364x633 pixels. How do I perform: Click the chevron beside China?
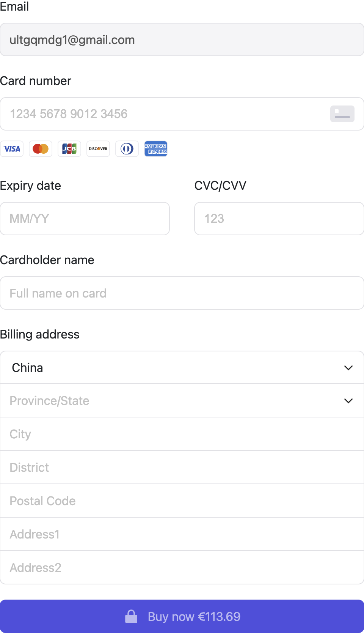[x=348, y=368]
